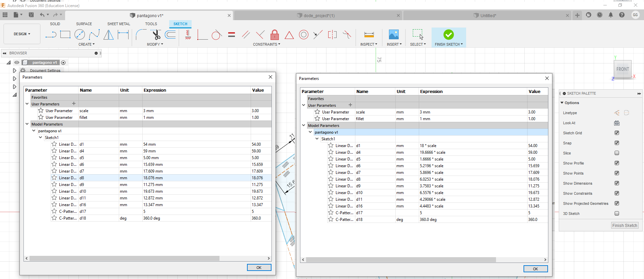This screenshot has width=644, height=279.
Task: Switch to the TOOLS tab
Action: tap(151, 24)
